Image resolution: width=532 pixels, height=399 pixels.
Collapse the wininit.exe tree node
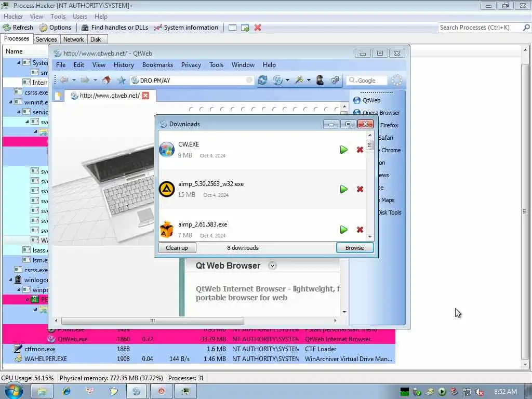[x=10, y=102]
